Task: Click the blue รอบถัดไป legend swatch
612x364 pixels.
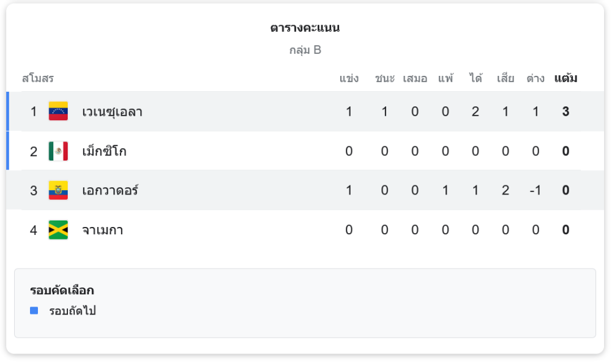Action: point(34,311)
